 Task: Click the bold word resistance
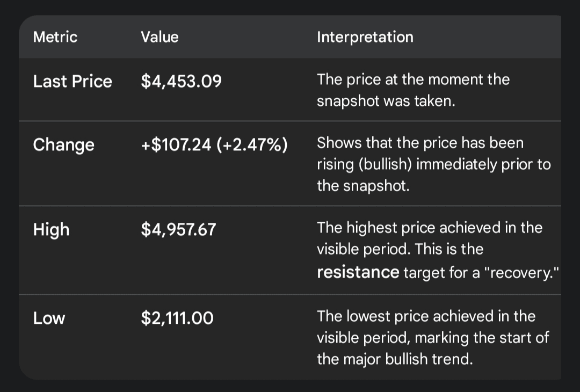(358, 272)
